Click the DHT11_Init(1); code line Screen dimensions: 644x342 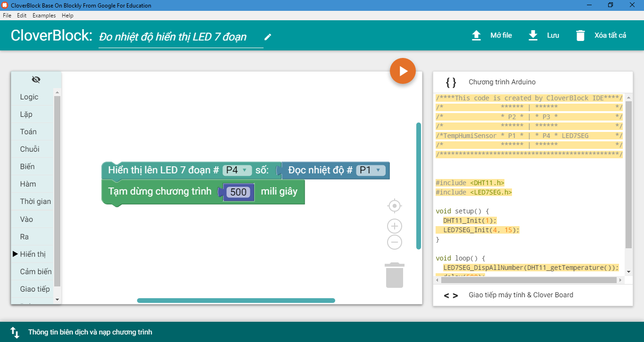point(470,220)
